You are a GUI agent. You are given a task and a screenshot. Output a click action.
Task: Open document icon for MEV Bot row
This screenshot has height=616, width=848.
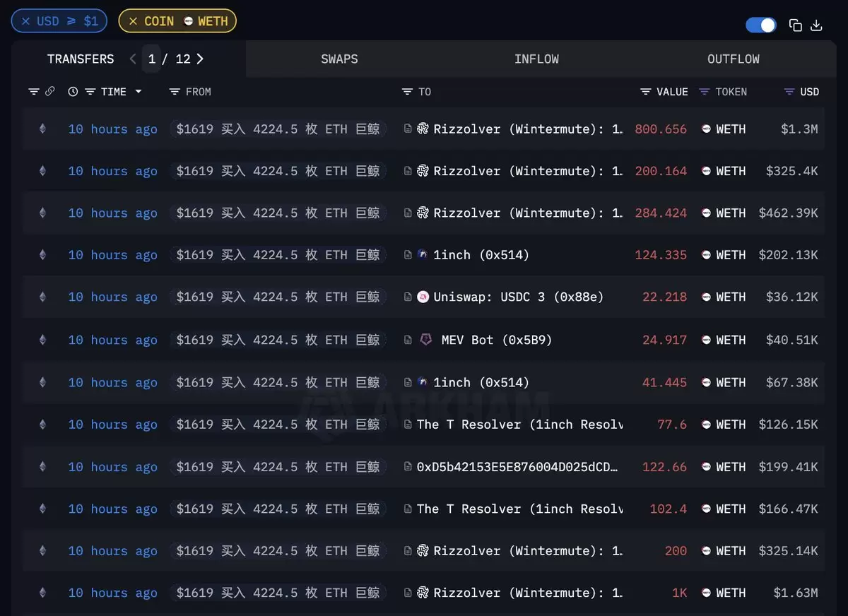(x=408, y=340)
